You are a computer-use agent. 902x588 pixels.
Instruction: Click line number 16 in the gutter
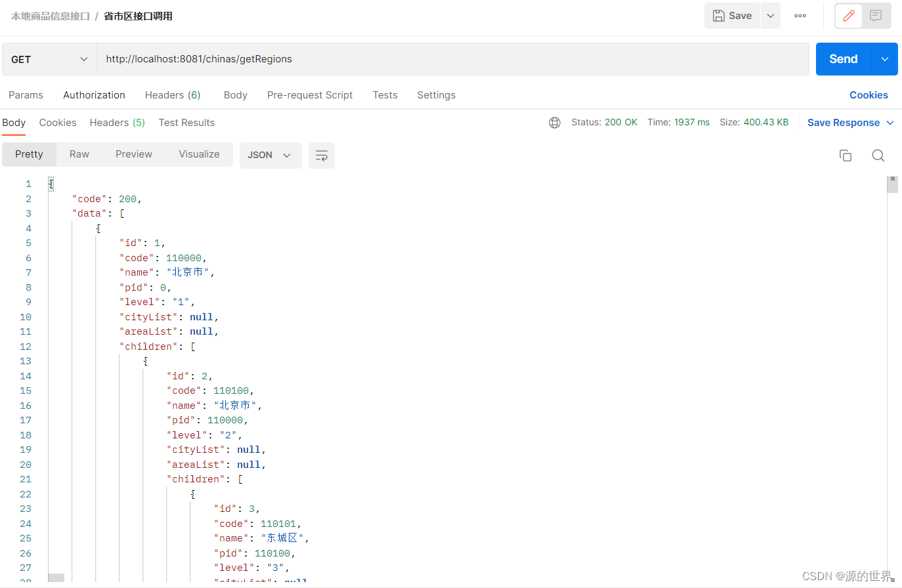tap(26, 406)
